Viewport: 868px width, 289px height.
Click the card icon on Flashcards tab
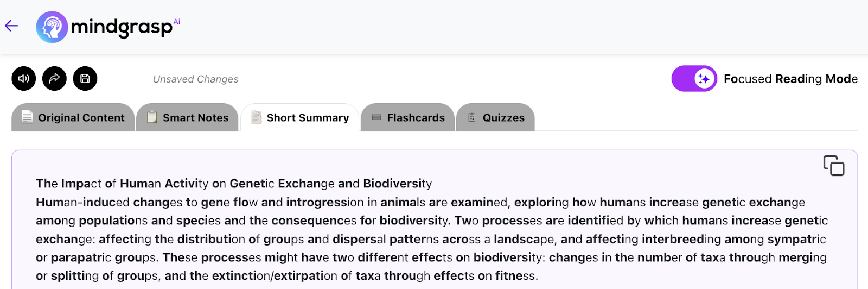pyautogui.click(x=376, y=117)
